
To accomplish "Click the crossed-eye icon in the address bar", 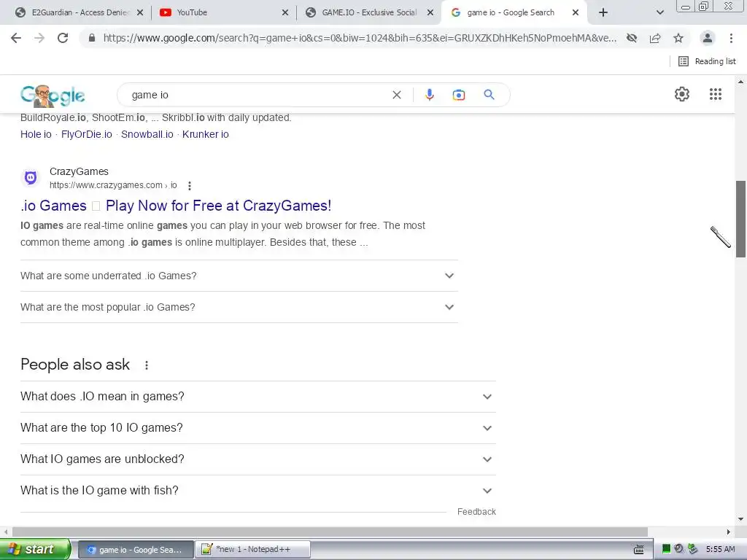I will [632, 38].
